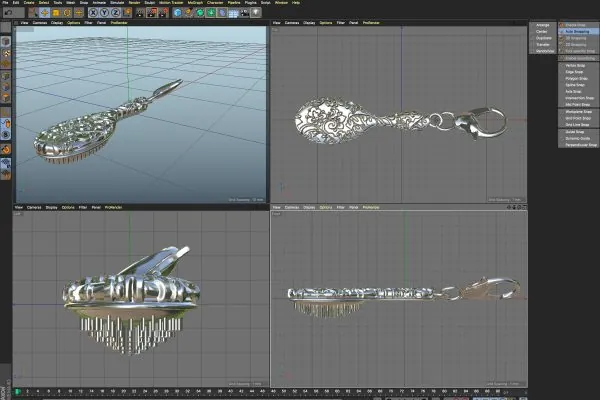
Task: Open Render Settings icon
Action: click(163, 13)
